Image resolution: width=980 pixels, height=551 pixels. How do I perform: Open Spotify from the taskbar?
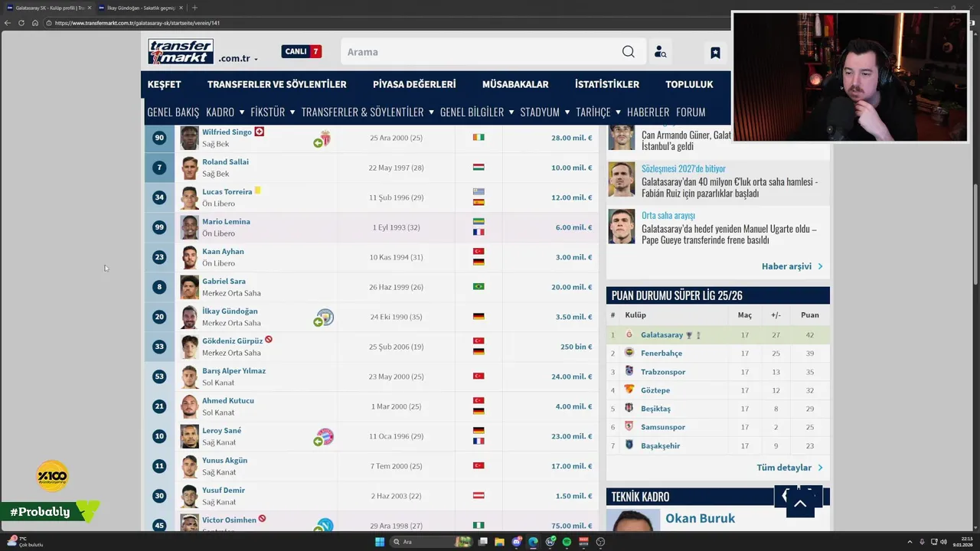click(567, 542)
